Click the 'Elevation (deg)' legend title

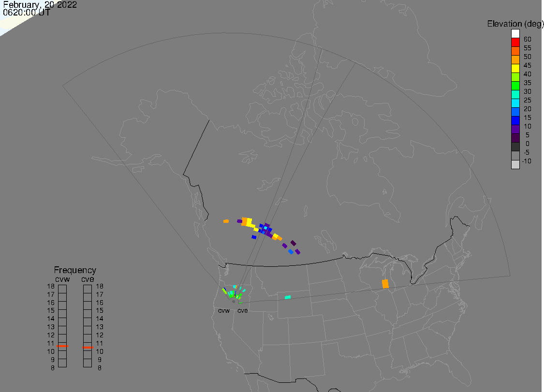point(515,24)
